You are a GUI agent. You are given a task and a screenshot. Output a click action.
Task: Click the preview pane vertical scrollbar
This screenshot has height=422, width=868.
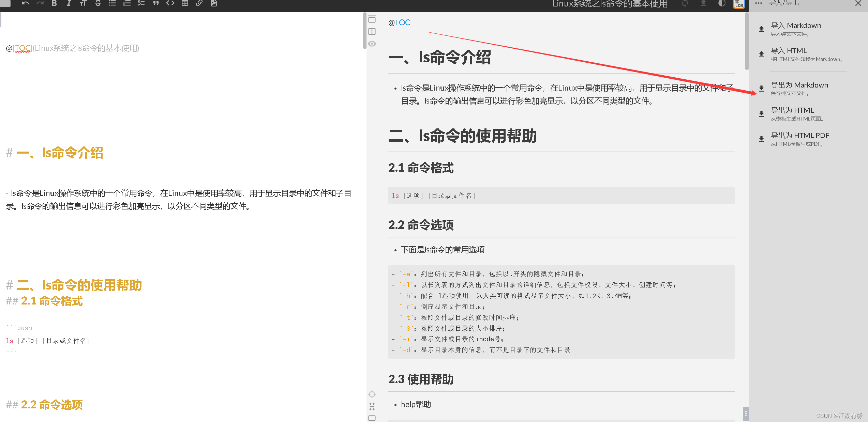point(747,42)
